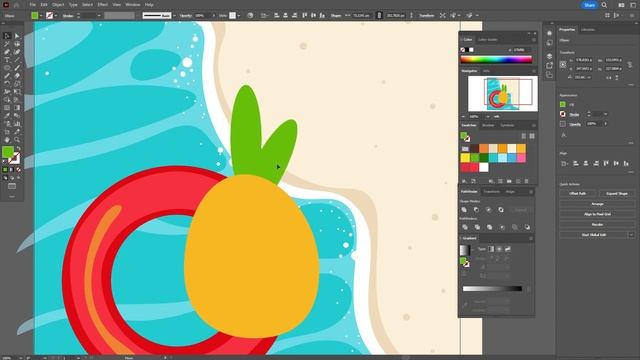Select the Direct Selection tool

[17, 36]
